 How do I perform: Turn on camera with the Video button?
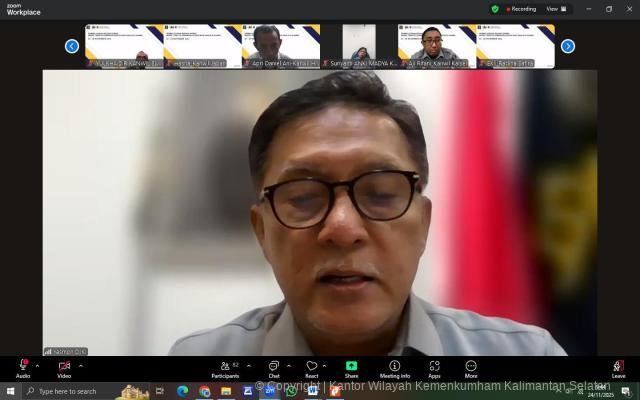tap(64, 367)
